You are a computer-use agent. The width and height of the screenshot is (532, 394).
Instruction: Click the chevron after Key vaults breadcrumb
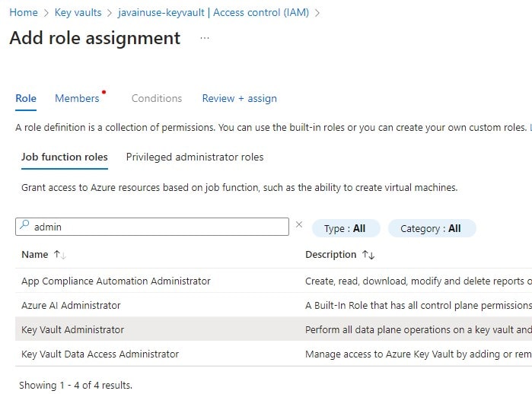click(x=110, y=13)
